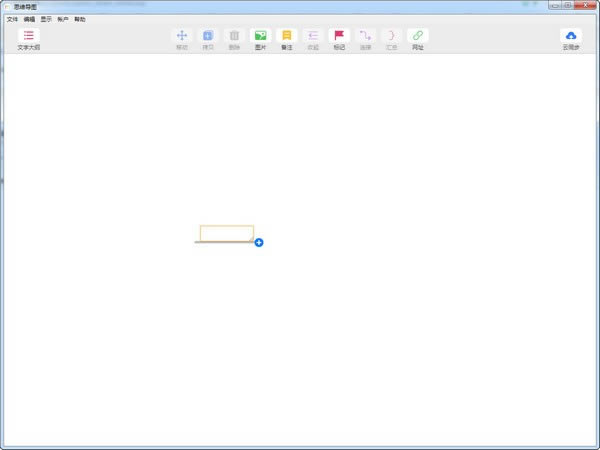
Task: Insert a picture with 图片 icon
Action: [x=261, y=36]
